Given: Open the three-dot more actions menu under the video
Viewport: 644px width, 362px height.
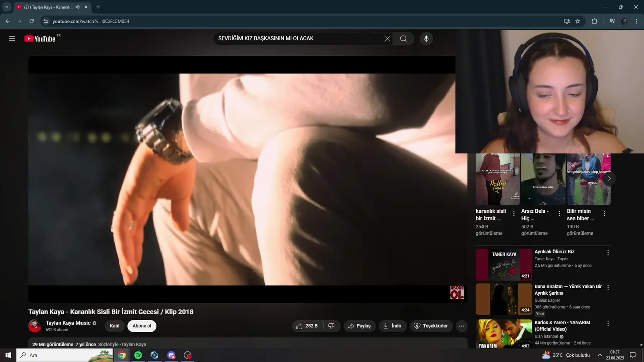Looking at the screenshot, I should (x=461, y=326).
